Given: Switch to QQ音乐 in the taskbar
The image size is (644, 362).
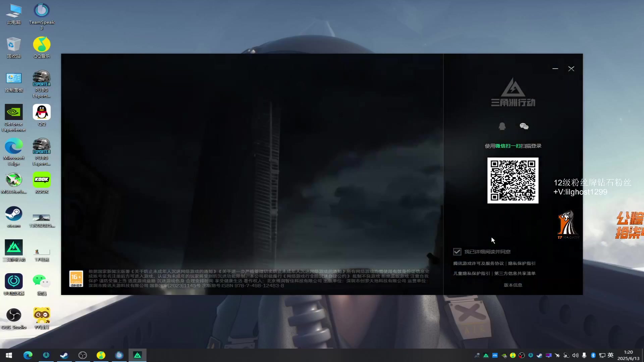Looking at the screenshot, I should coord(101,355).
